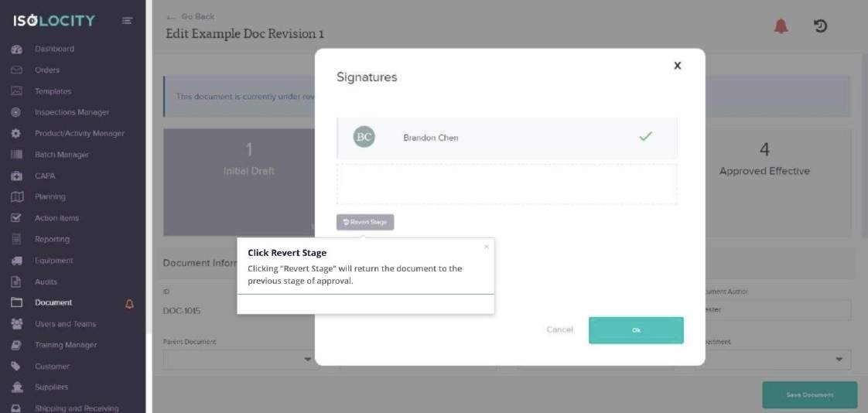Click the Revert Stage button

(365, 222)
